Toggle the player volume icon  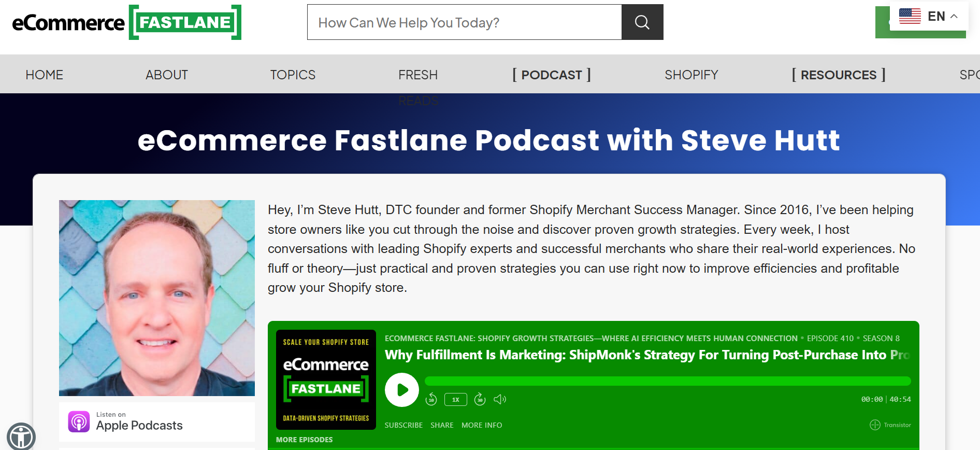[500, 399]
